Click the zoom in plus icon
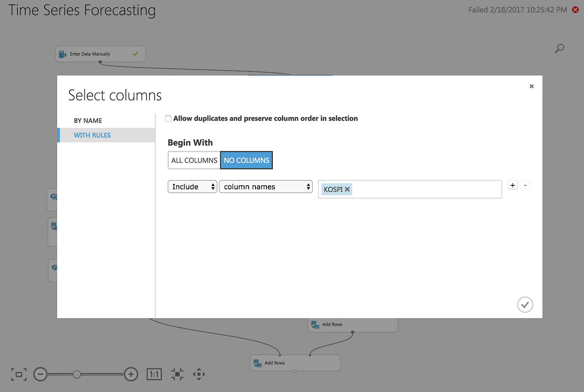 tap(131, 375)
